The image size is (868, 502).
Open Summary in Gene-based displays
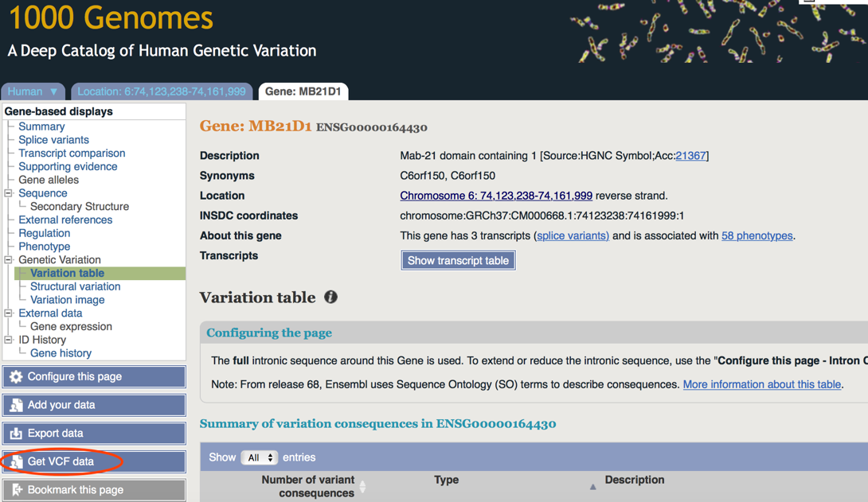[x=41, y=126]
